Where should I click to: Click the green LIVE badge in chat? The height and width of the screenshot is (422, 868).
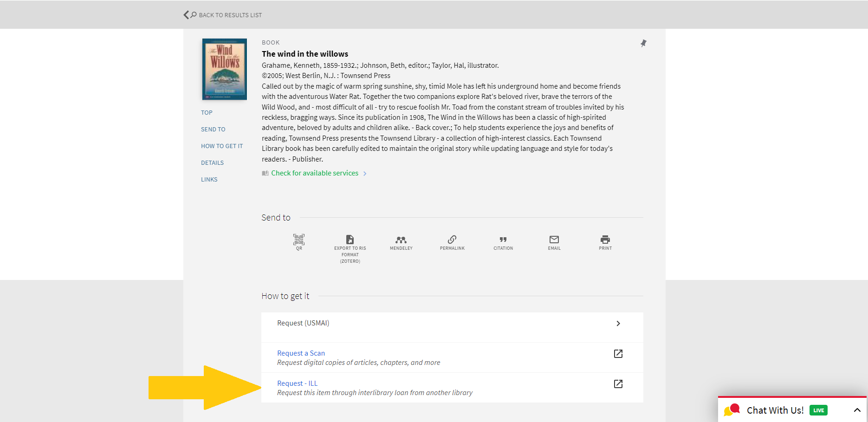[x=818, y=410]
